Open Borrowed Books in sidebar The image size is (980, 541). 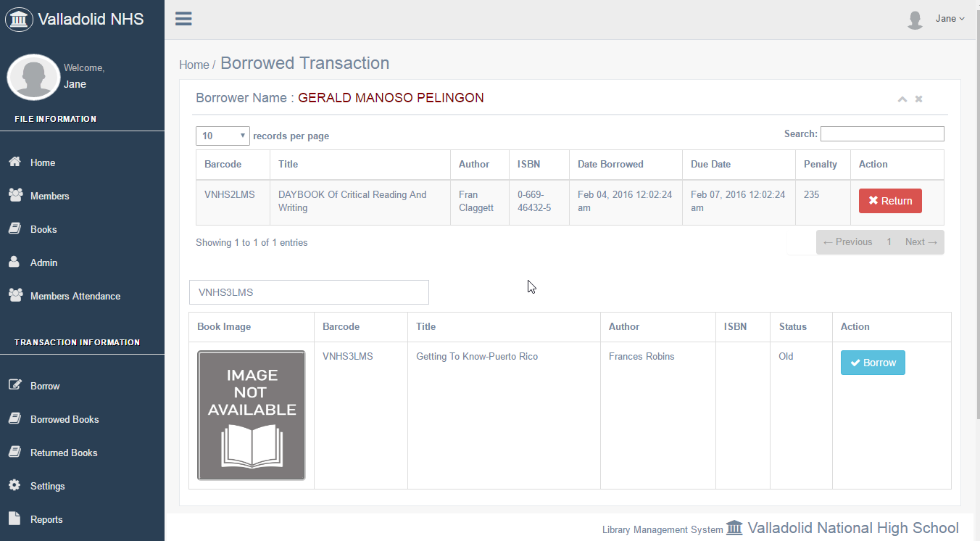point(64,419)
